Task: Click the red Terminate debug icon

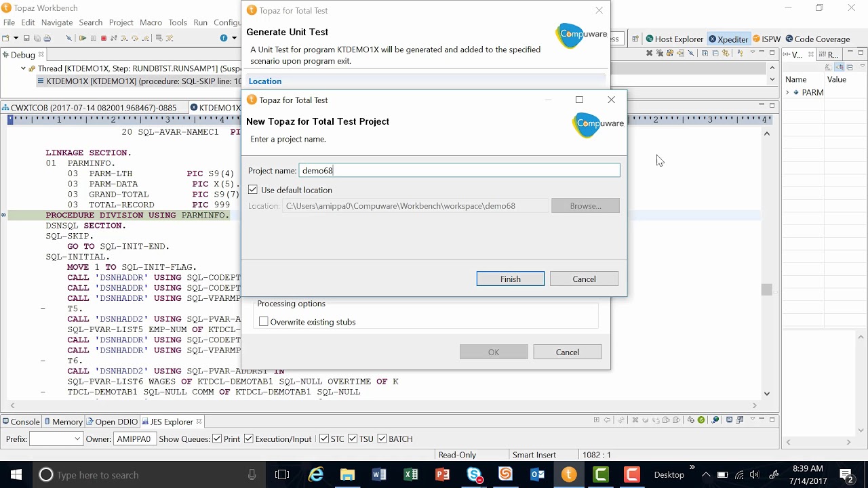Action: coord(104,39)
